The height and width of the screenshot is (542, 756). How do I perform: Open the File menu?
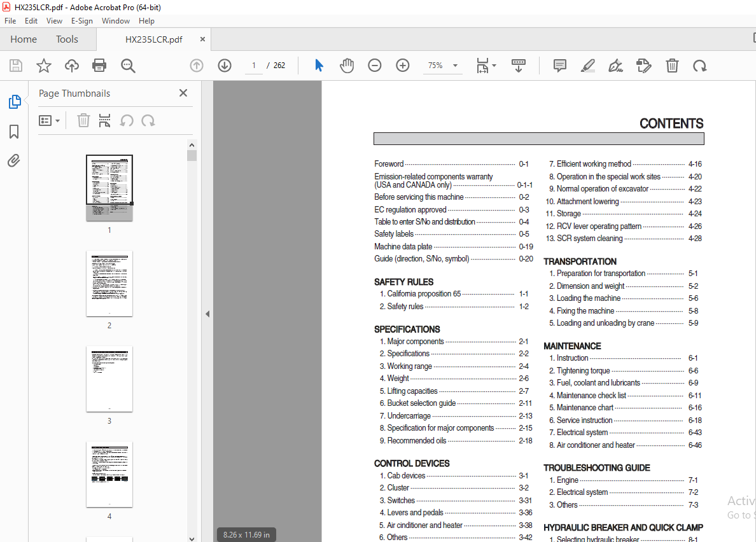(10, 21)
